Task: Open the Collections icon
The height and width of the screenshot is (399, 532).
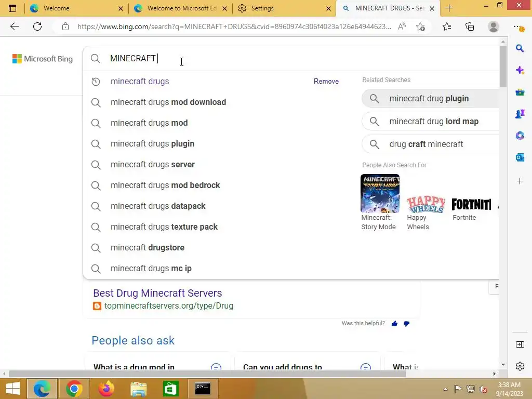Action: (x=470, y=26)
